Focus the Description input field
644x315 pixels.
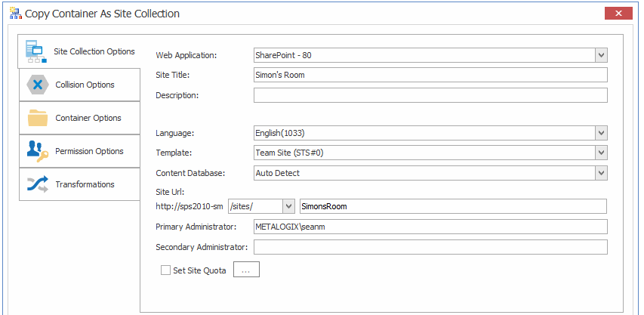click(x=430, y=95)
